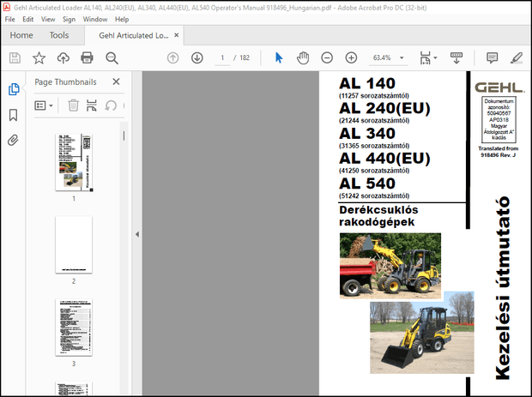Click the AL 140 heading text
Image resolution: width=532 pixels, height=397 pixels.
click(x=367, y=83)
